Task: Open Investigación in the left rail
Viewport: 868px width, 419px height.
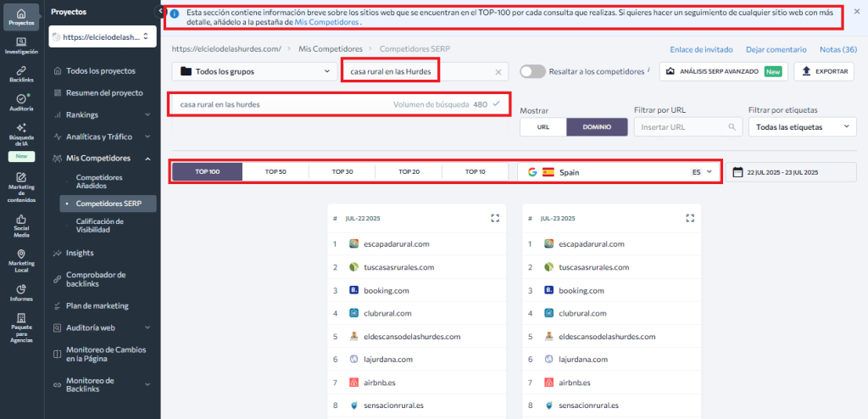Action: tap(21, 46)
